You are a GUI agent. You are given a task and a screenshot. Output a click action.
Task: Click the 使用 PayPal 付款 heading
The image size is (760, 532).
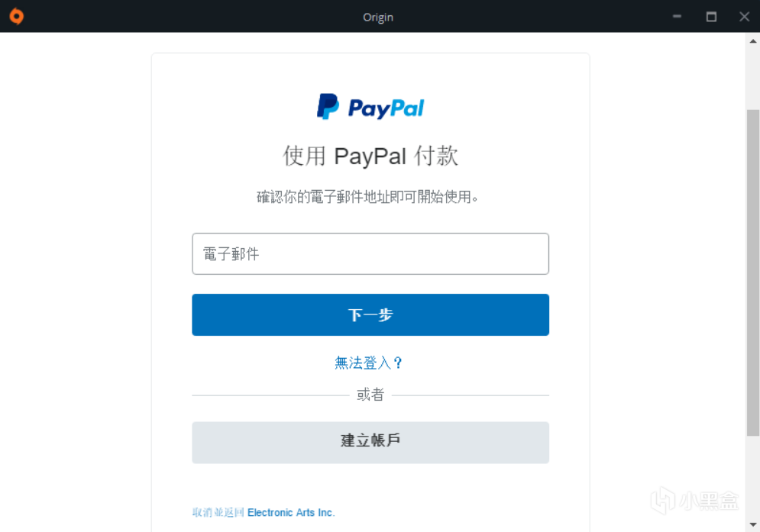click(x=370, y=156)
